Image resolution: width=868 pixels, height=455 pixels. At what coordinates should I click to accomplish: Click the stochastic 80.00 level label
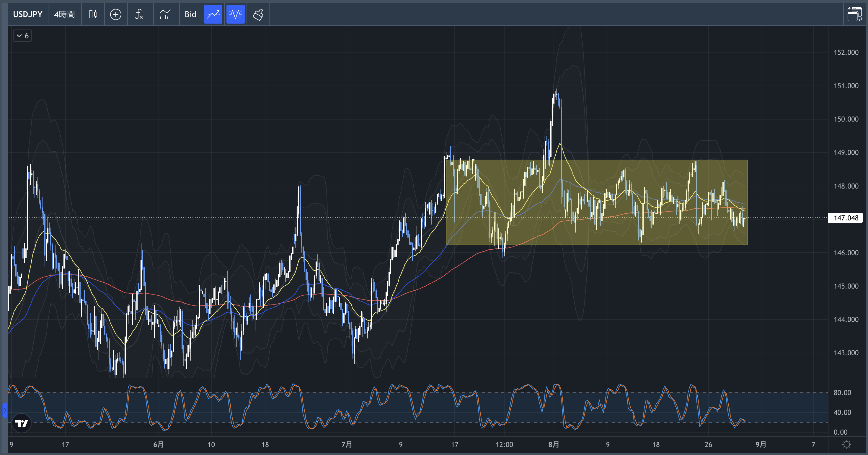[842, 392]
